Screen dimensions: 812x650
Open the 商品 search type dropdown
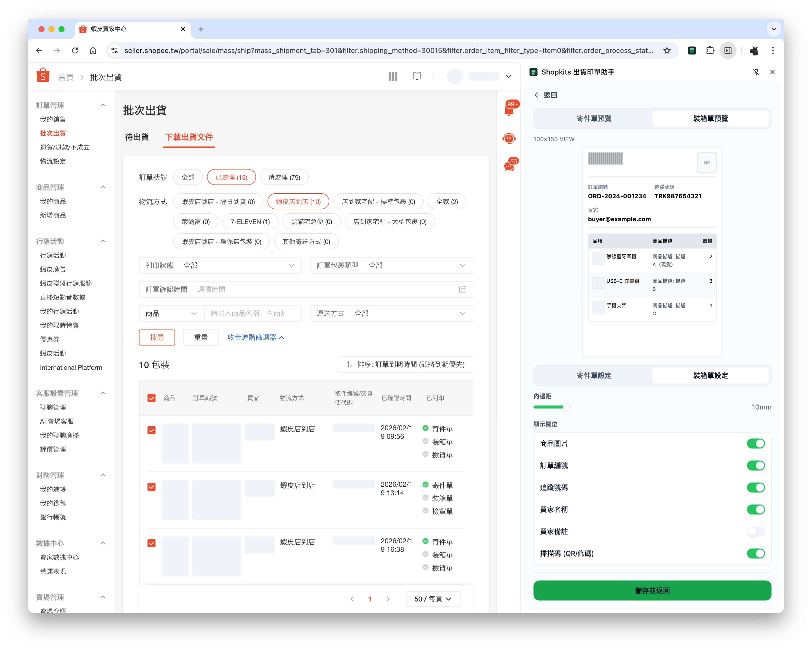pos(171,313)
